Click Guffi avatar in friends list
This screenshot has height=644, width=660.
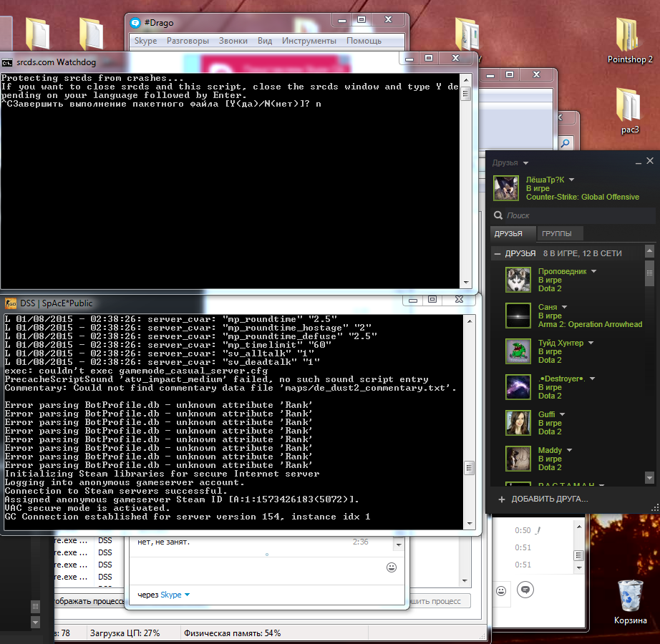click(518, 423)
